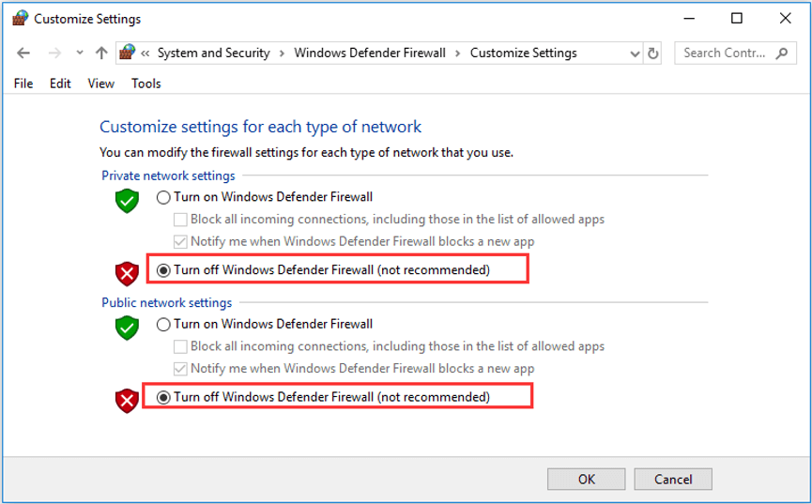Screen dimensions: 812x504
Task: Click the green shield under Public network
Action: coord(127,327)
